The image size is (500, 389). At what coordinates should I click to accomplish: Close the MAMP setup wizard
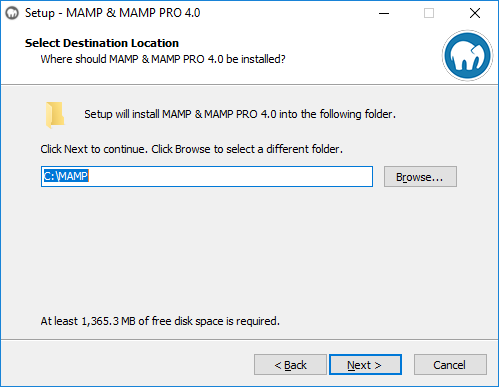(475, 13)
